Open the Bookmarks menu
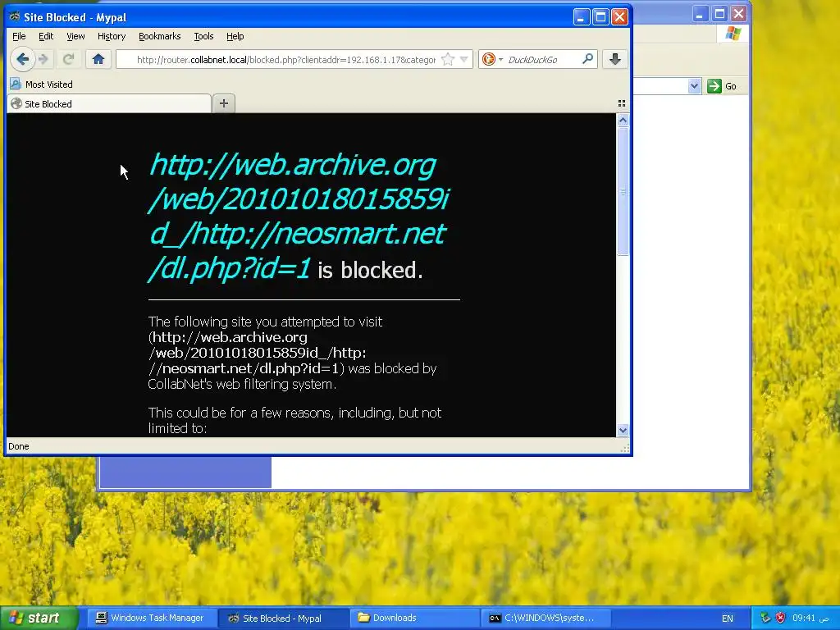This screenshot has height=630, width=840. (160, 36)
